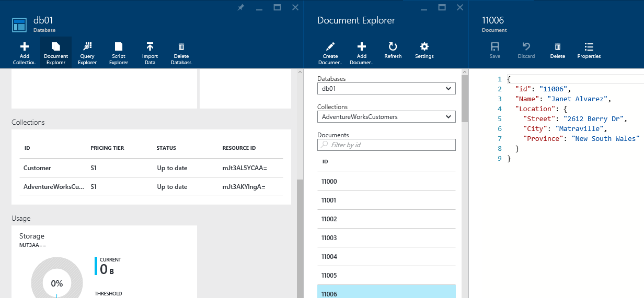The height and width of the screenshot is (298, 644).
Task: Select document 11001
Action: tap(386, 200)
